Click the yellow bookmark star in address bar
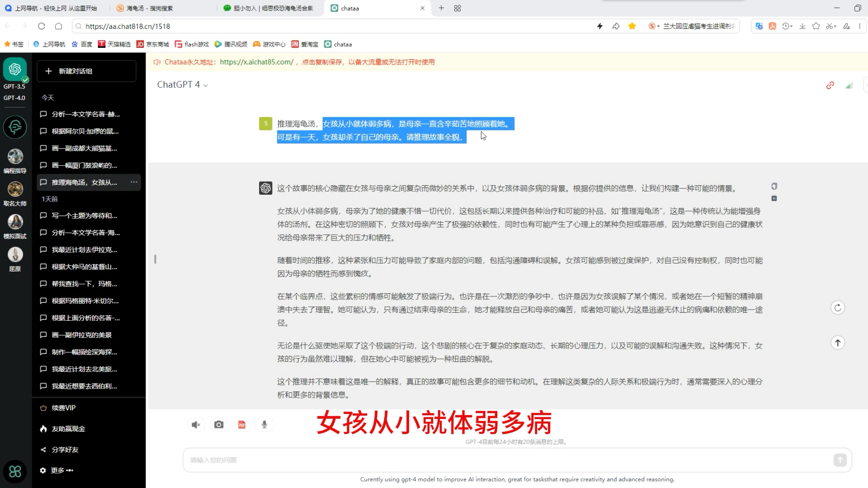 [x=632, y=26]
